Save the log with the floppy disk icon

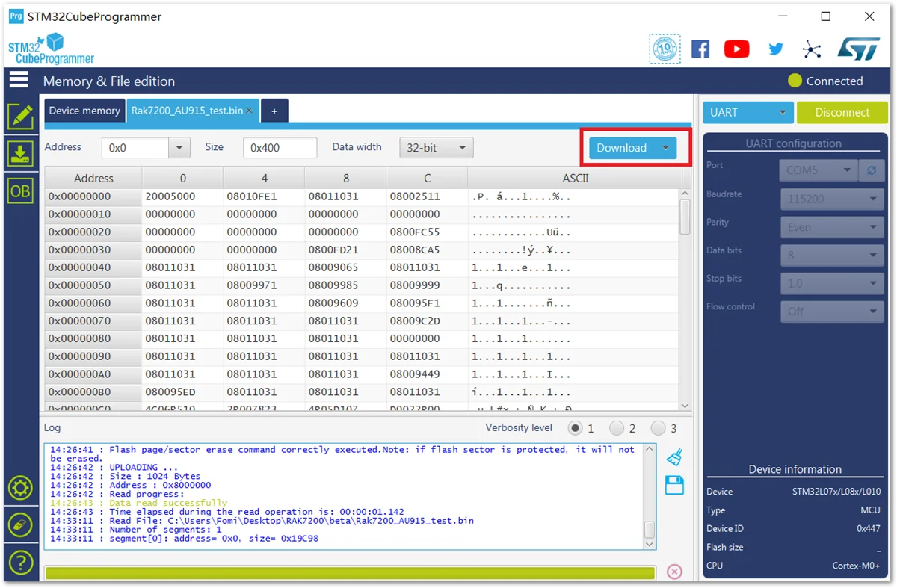[x=674, y=485]
